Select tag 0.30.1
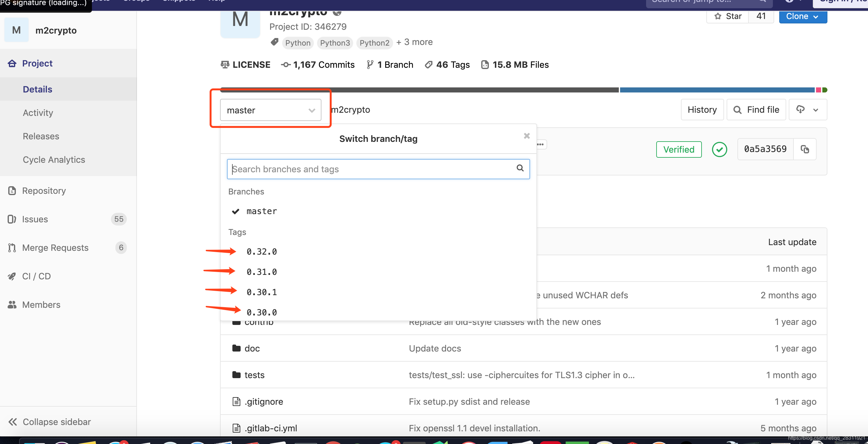Image resolution: width=868 pixels, height=444 pixels. (x=262, y=292)
